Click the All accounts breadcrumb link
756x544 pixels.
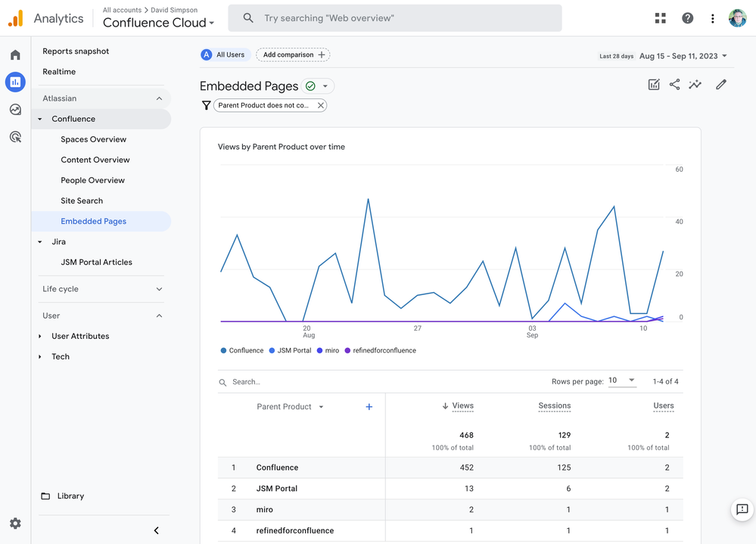(x=122, y=10)
